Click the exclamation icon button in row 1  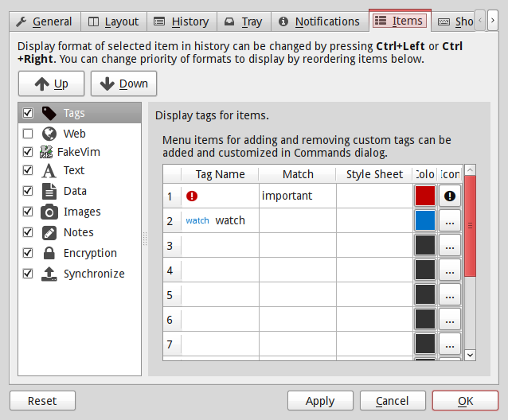450,196
